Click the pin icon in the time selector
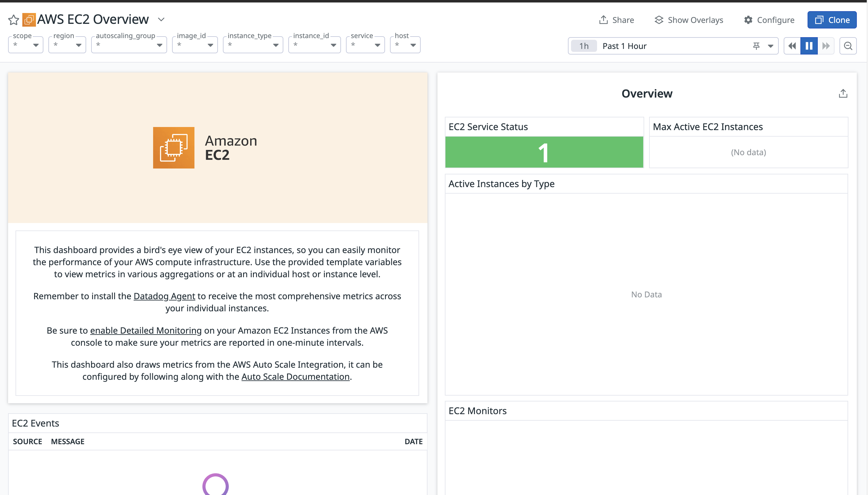This screenshot has width=868, height=495. click(756, 46)
